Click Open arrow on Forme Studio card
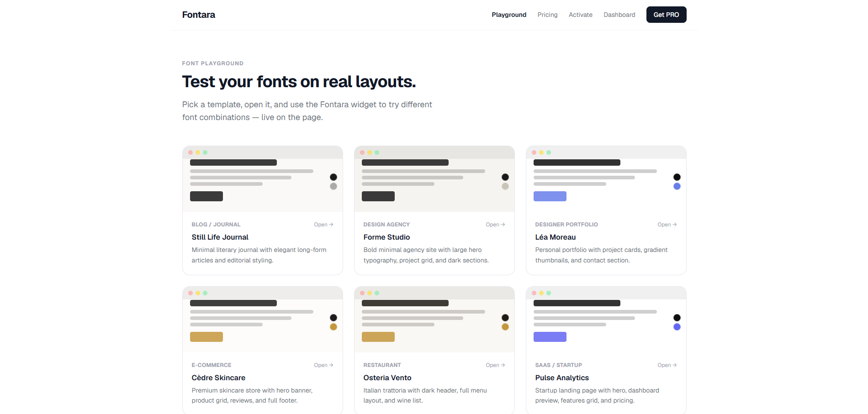This screenshot has height=414, width=868. [495, 225]
